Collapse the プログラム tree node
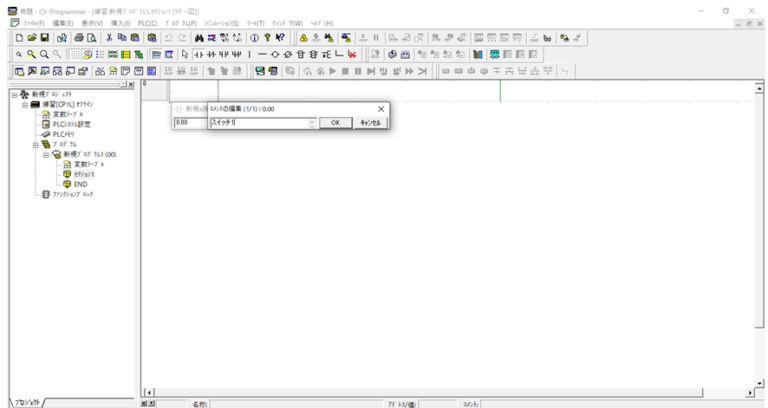This screenshot has height=408, width=768. (x=35, y=144)
